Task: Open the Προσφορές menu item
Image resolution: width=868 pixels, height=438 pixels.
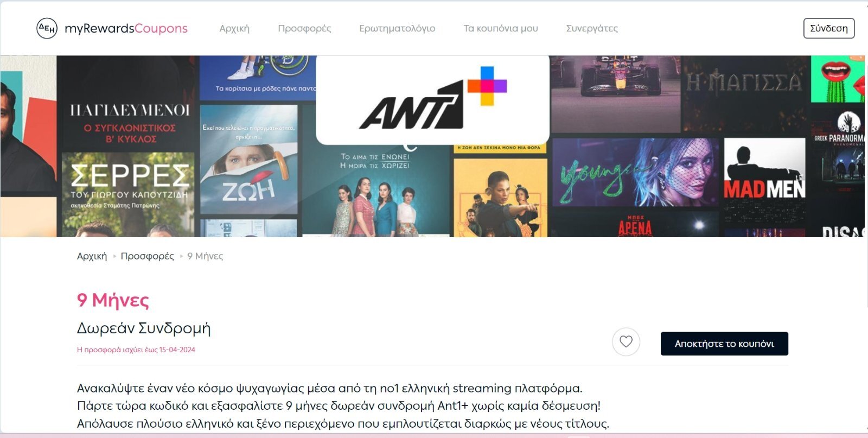Action: coord(304,28)
